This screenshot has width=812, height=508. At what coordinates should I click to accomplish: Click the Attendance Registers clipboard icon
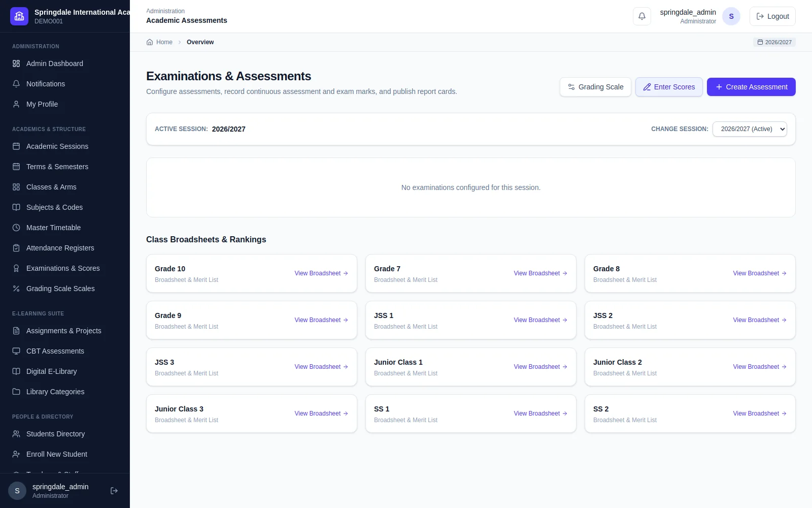click(16, 248)
